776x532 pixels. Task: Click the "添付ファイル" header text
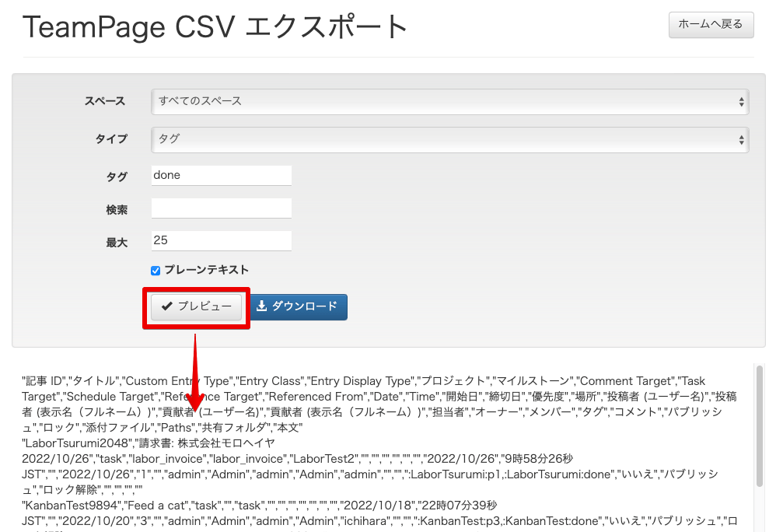click(119, 428)
